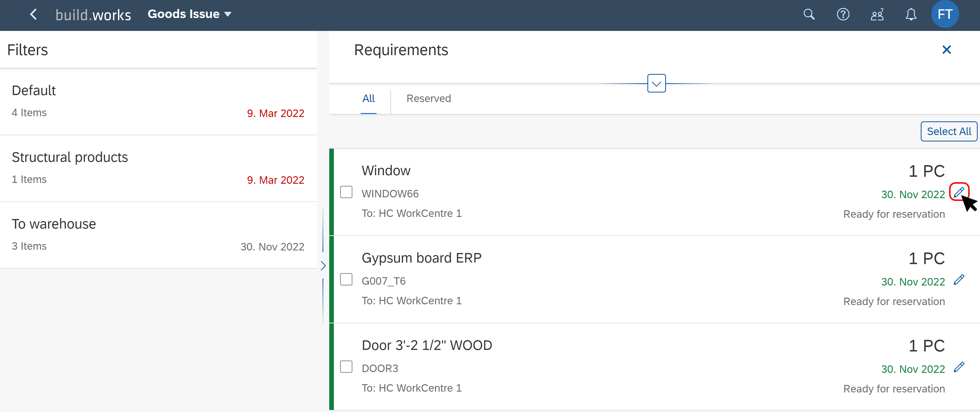Click the Door item's 30. Nov 2022 date
Viewport: 980px width, 412px height.
[x=913, y=369]
